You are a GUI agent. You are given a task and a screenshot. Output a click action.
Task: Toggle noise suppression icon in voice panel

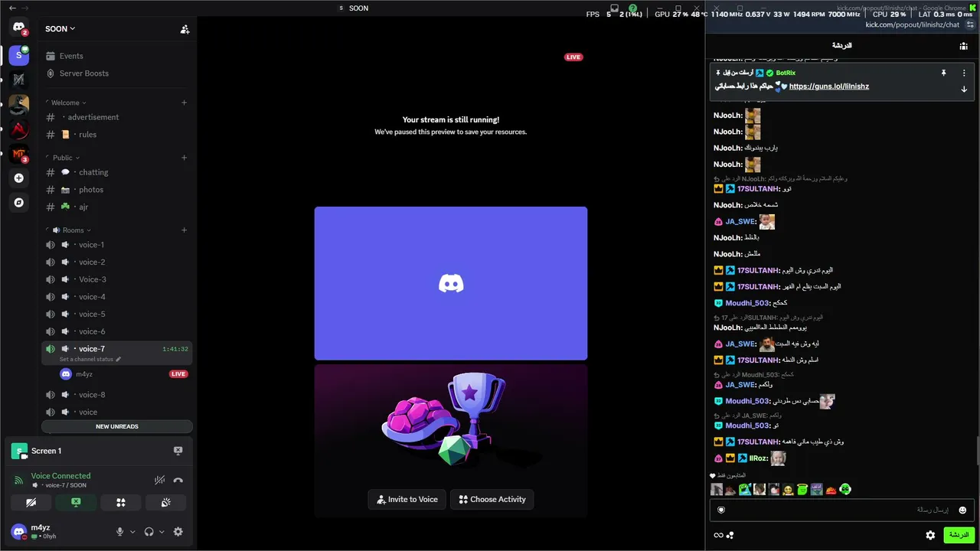159,481
